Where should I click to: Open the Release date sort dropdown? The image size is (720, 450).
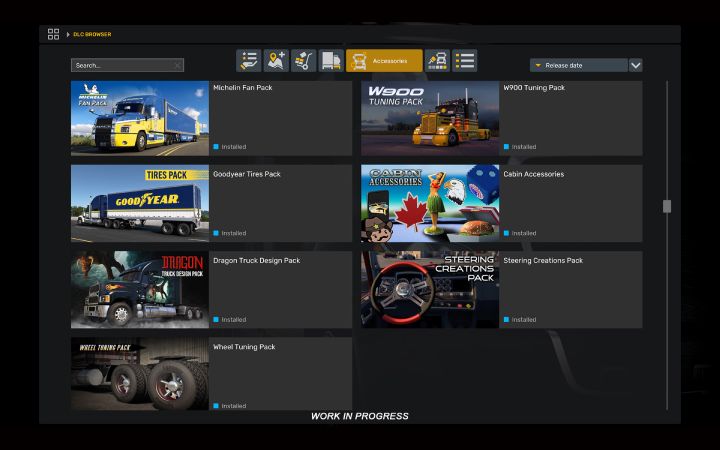point(579,65)
